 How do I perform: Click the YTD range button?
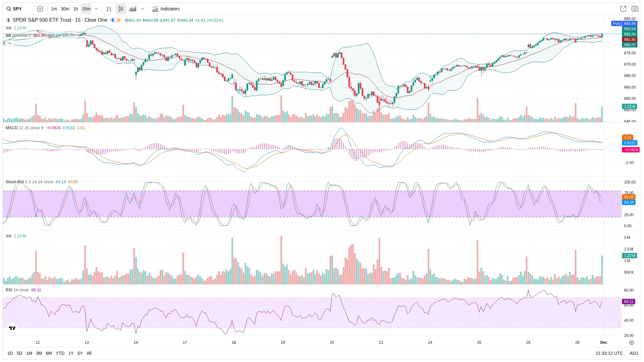coord(60,353)
